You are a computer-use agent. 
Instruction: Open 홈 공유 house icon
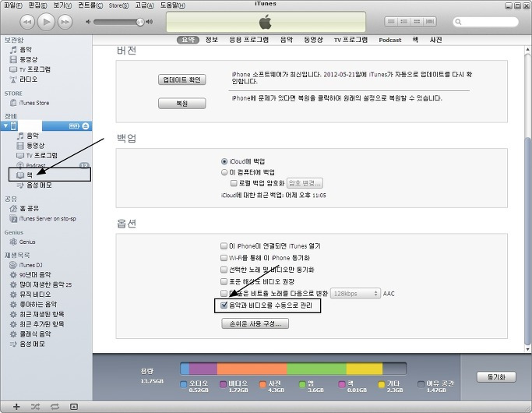pos(13,208)
